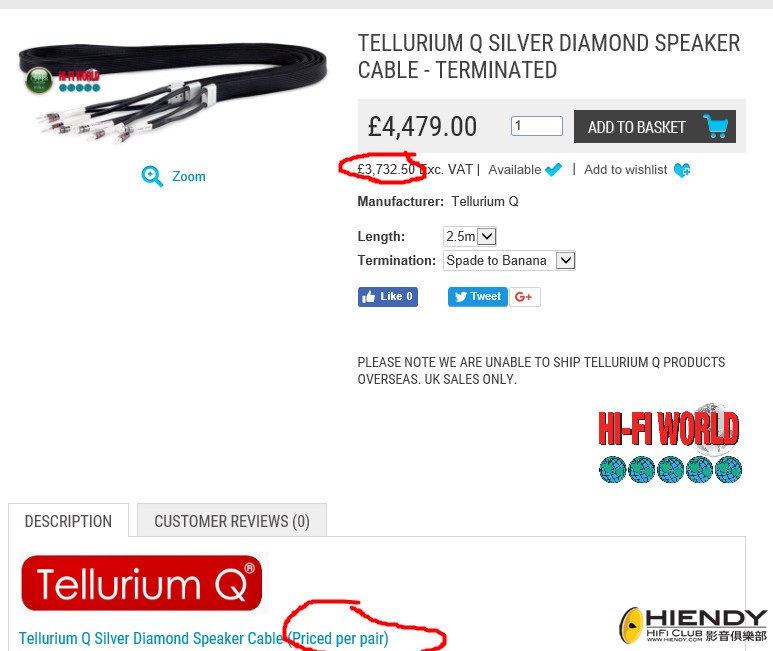Click the Add to wishlist link
Viewport: 773px width, 651px height.
point(625,170)
